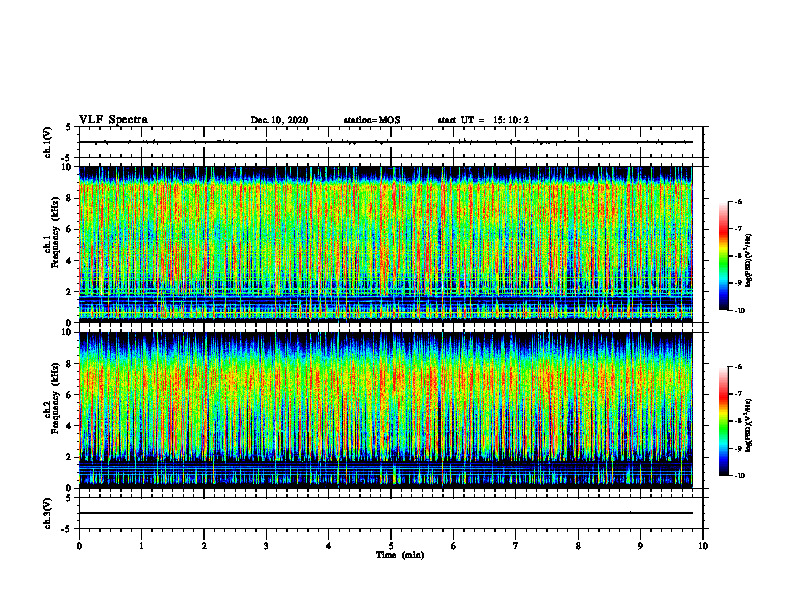Click the "Time (min)" axis label
Screen dimensions: 792x612
400,555
